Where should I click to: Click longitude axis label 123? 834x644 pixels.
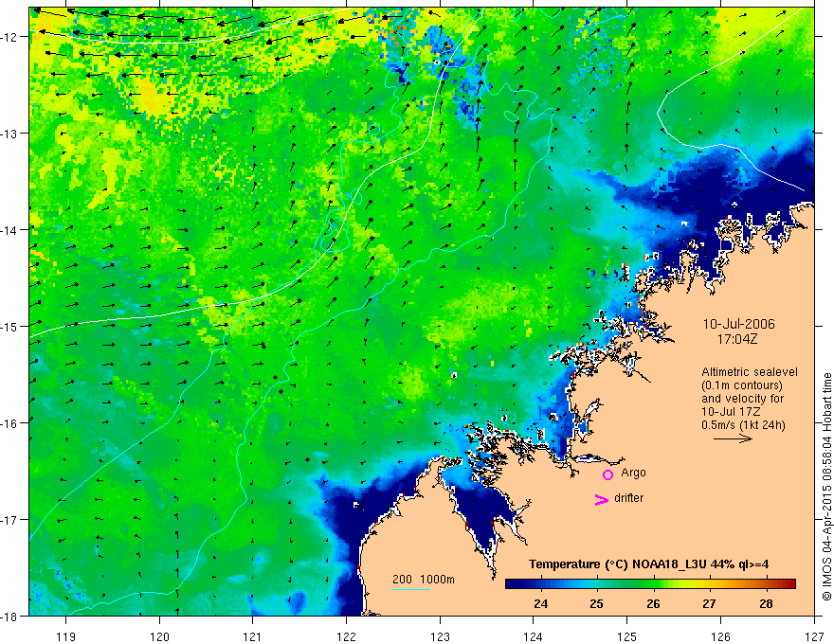(440, 636)
